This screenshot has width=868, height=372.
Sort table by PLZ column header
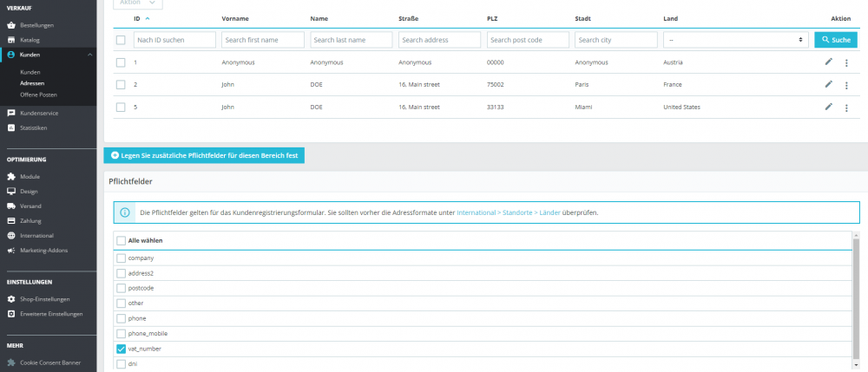(492, 19)
